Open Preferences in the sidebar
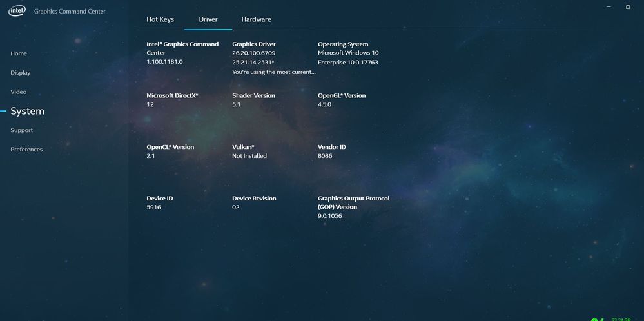This screenshot has width=644, height=321. [26, 150]
